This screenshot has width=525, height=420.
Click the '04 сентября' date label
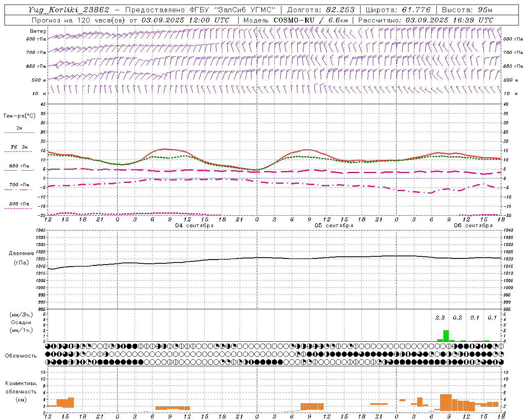point(194,226)
